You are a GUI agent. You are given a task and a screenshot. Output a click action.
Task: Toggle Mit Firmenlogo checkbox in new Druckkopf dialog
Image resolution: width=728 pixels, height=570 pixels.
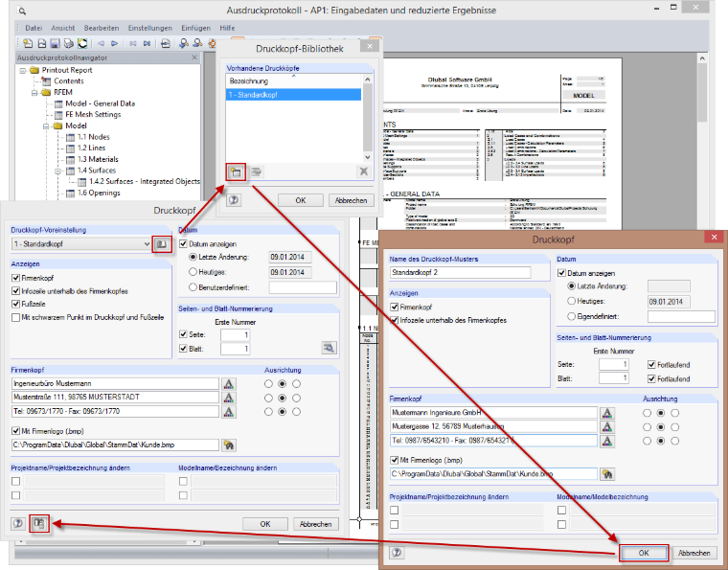pyautogui.click(x=395, y=460)
